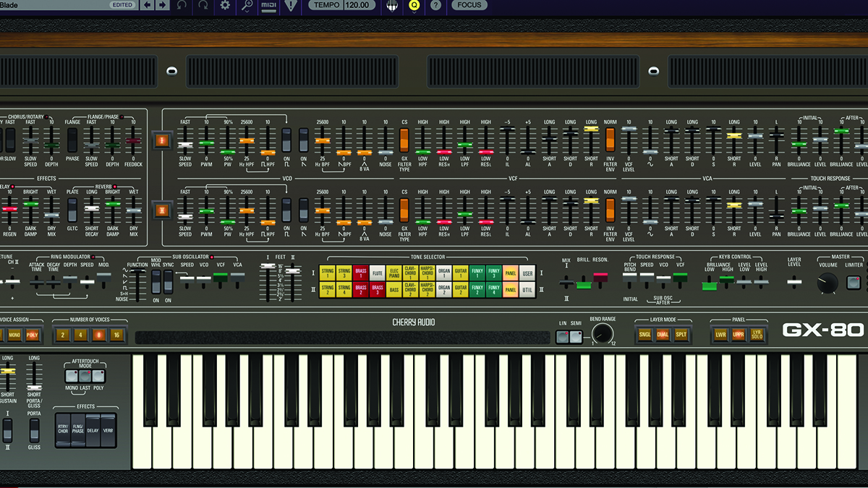Enable LYR SOLO panel button
This screenshot has width=868, height=488.
tap(757, 335)
